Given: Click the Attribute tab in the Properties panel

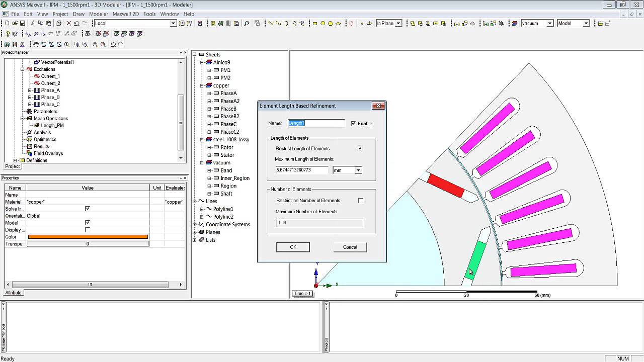Looking at the screenshot, I should pos(14,293).
